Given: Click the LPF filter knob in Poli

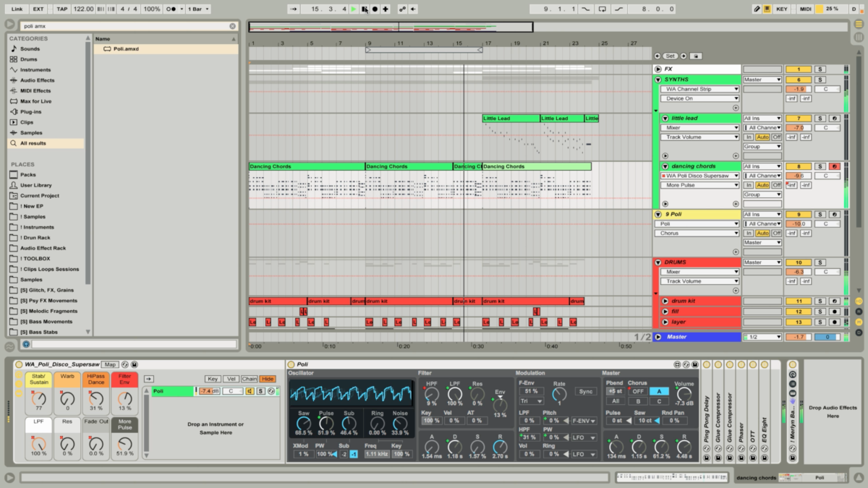Looking at the screenshot, I should pyautogui.click(x=456, y=394).
